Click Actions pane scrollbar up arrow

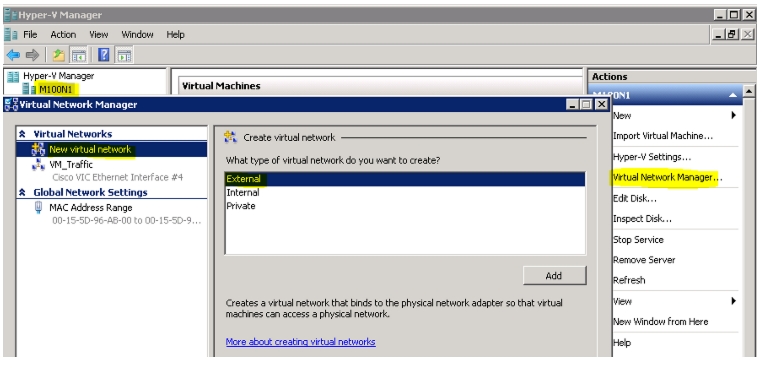click(x=749, y=90)
